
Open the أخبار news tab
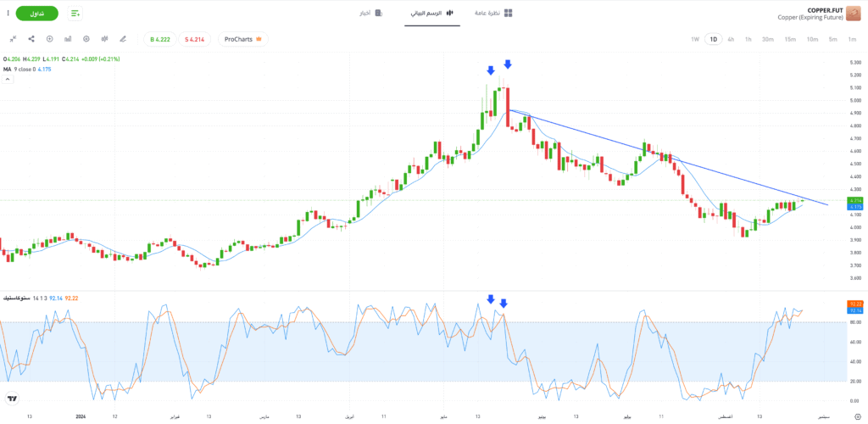coord(370,13)
